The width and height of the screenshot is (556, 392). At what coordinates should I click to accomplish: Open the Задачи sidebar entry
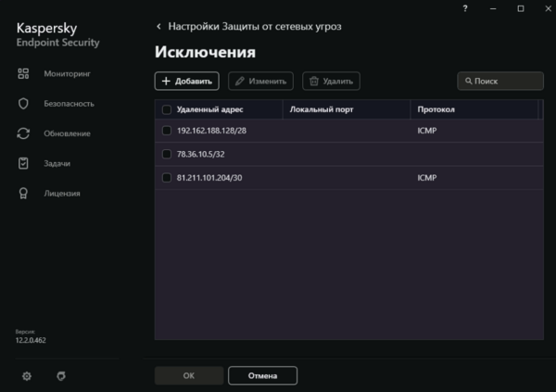[x=57, y=163]
